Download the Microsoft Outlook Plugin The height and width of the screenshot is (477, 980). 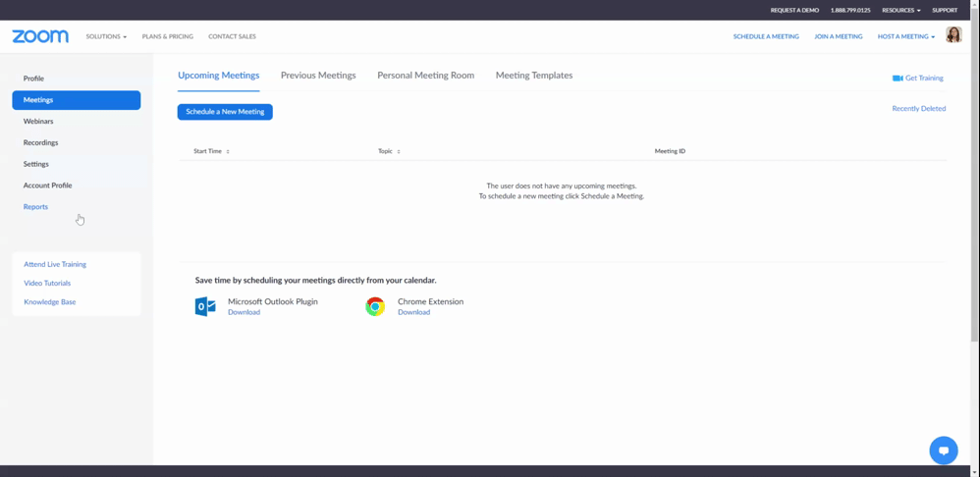tap(244, 312)
